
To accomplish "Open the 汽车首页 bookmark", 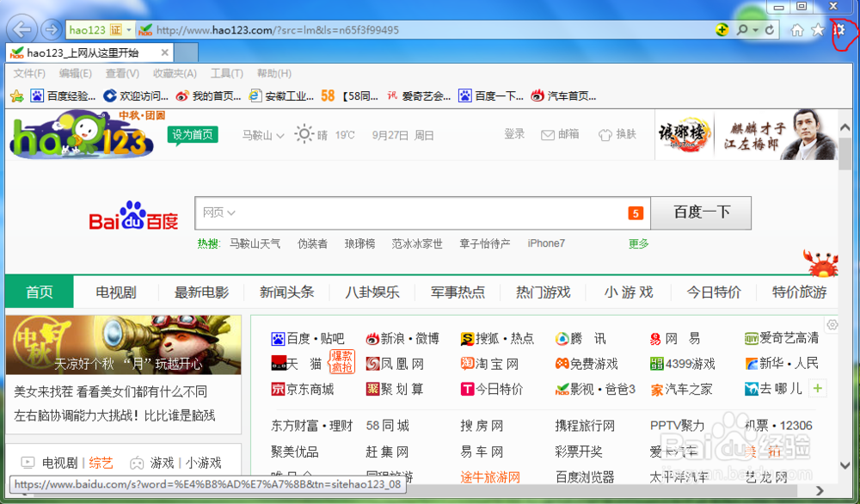I will [x=564, y=96].
